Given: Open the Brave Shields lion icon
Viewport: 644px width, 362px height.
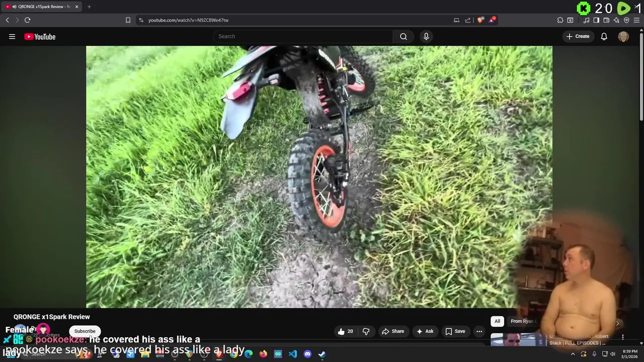Looking at the screenshot, I should (x=480, y=20).
